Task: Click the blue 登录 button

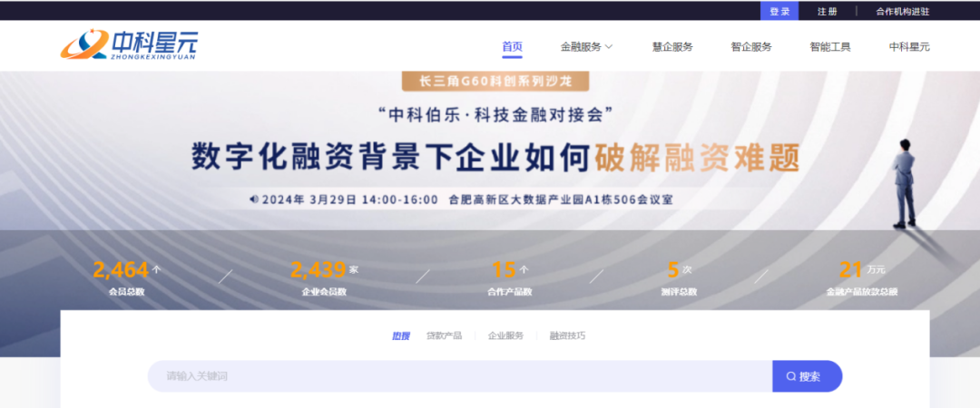Action: point(779,11)
